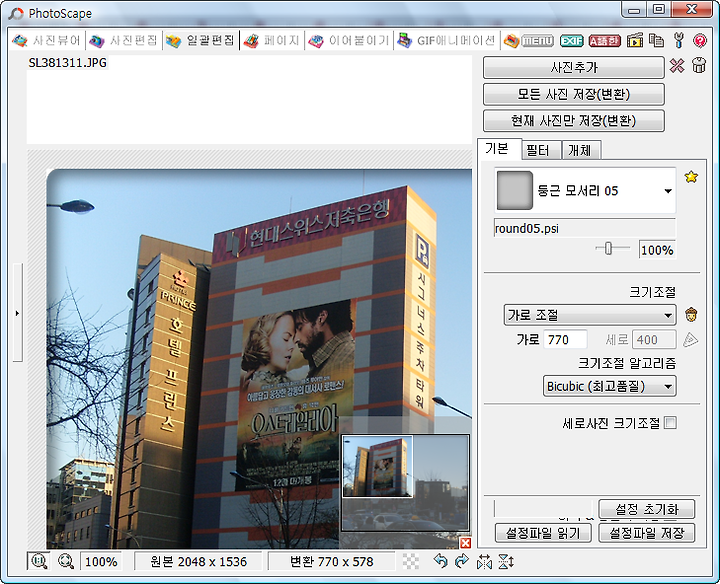Clear all photos with the trash can icon
This screenshot has height=584, width=720.
699,65
